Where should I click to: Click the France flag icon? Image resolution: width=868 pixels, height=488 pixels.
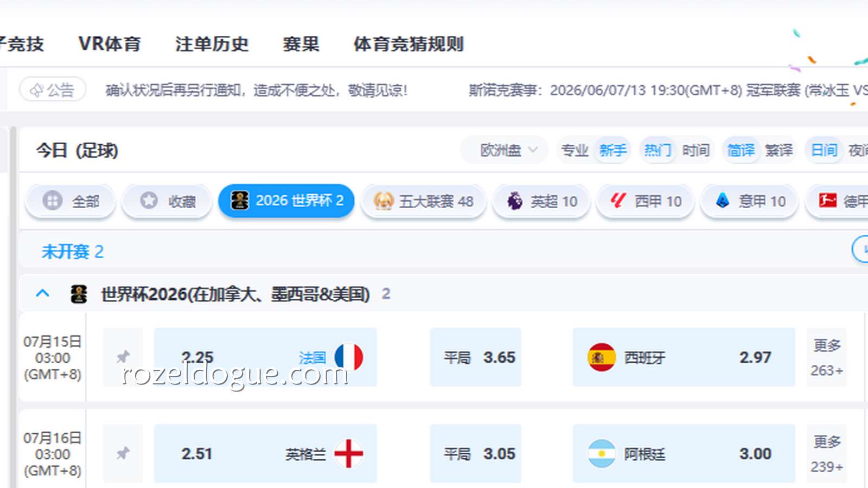[x=349, y=357]
